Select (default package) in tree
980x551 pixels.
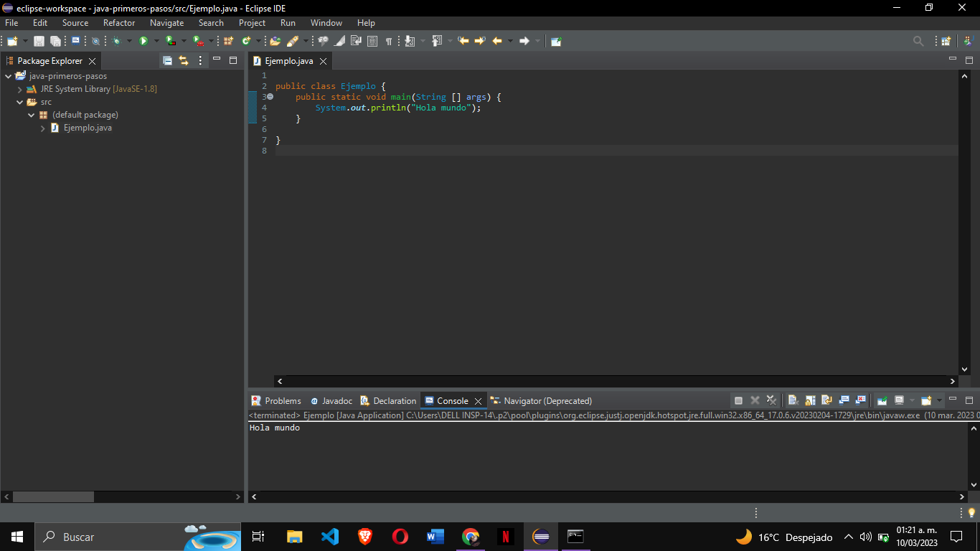pos(85,115)
